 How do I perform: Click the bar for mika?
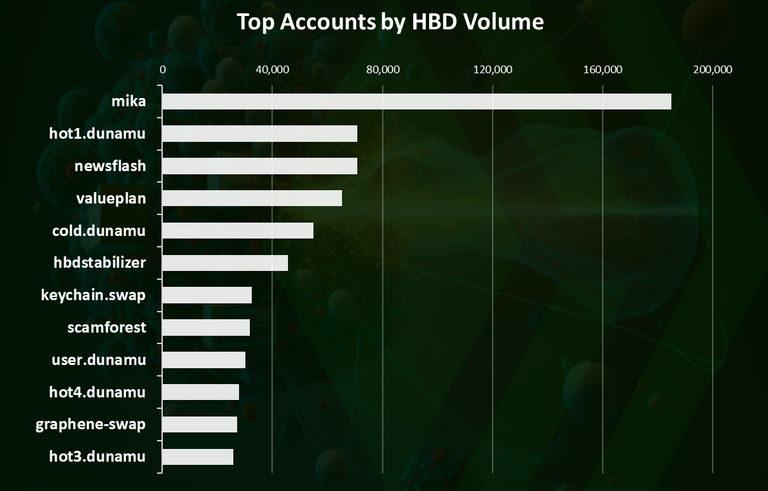click(x=417, y=101)
